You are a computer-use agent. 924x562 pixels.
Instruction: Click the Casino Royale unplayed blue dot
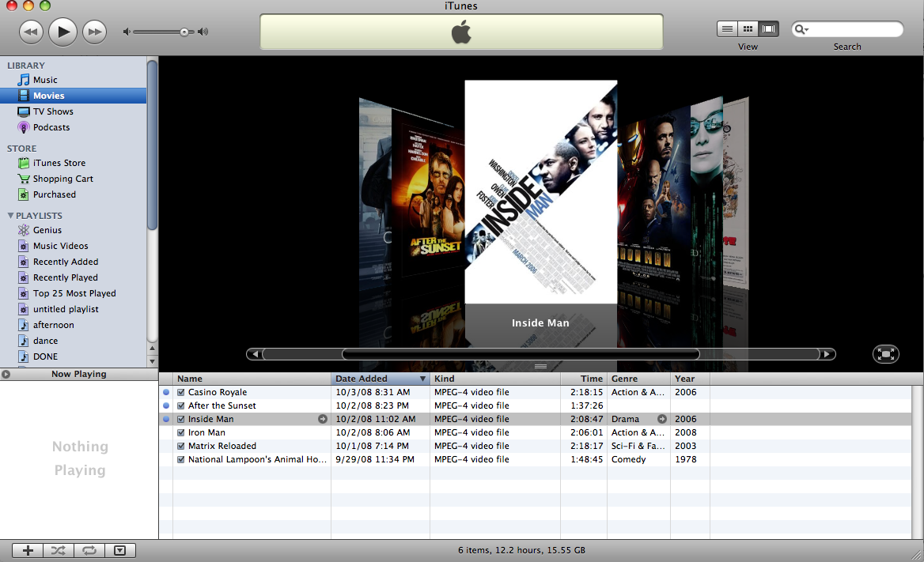(x=166, y=392)
